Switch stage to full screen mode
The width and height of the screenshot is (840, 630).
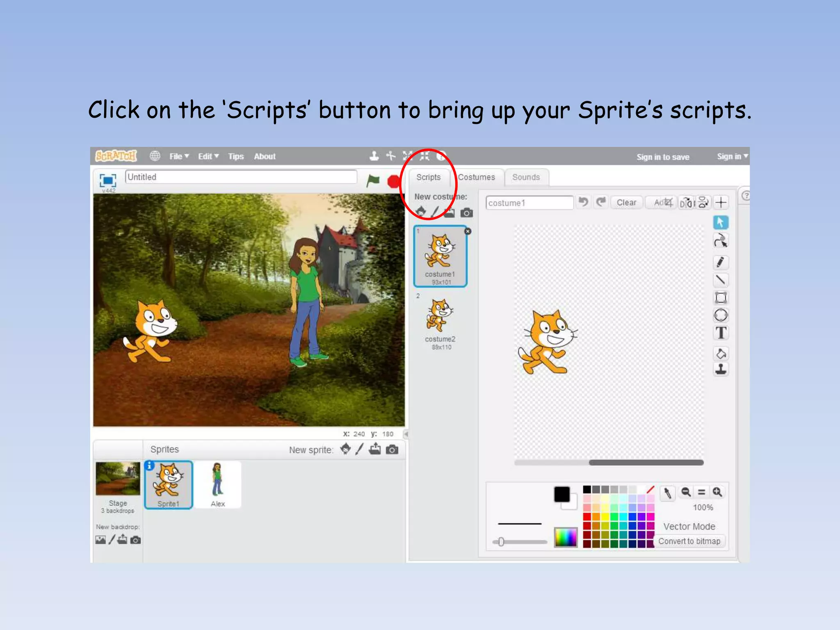(x=108, y=180)
